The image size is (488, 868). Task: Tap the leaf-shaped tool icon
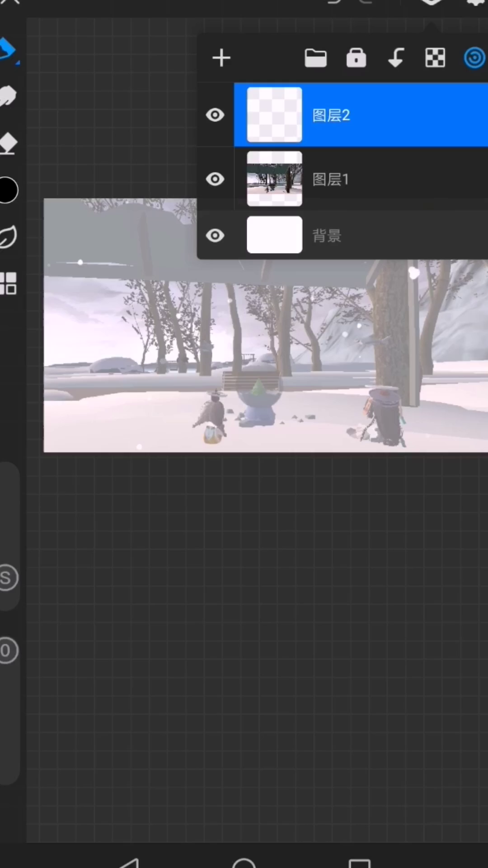pyautogui.click(x=8, y=236)
